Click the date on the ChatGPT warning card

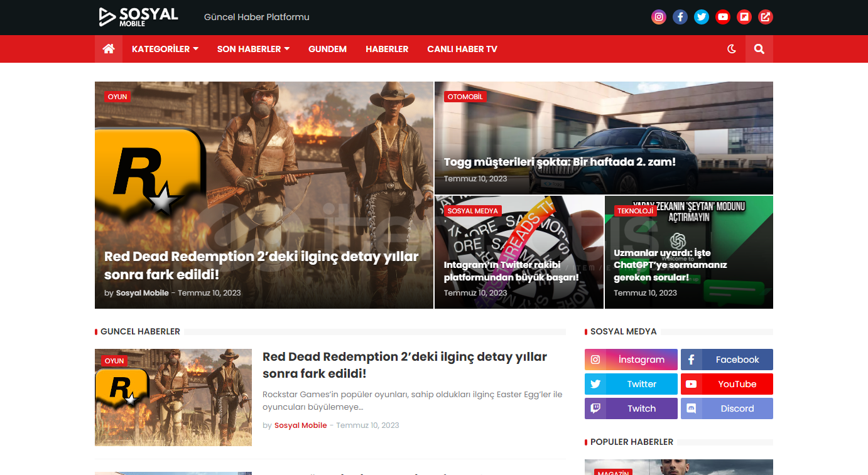pos(645,293)
